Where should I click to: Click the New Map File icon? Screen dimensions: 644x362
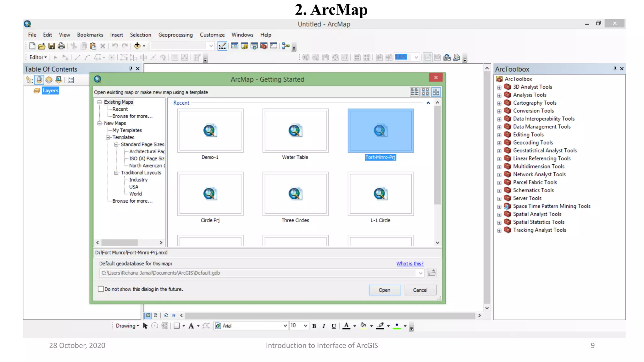click(x=32, y=46)
